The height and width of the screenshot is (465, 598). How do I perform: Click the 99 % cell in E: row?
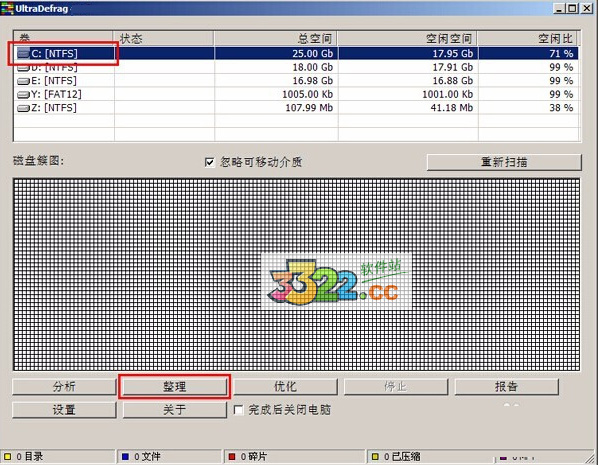[528, 81]
